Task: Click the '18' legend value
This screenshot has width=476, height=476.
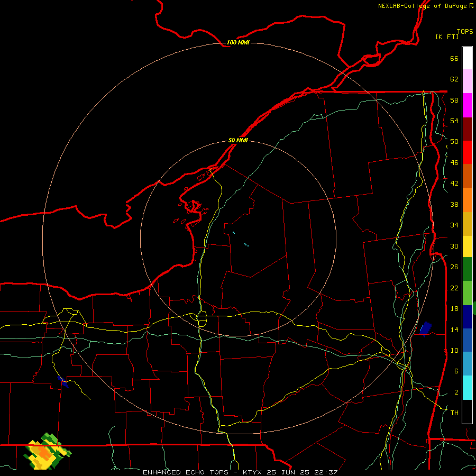Action: [x=454, y=309]
